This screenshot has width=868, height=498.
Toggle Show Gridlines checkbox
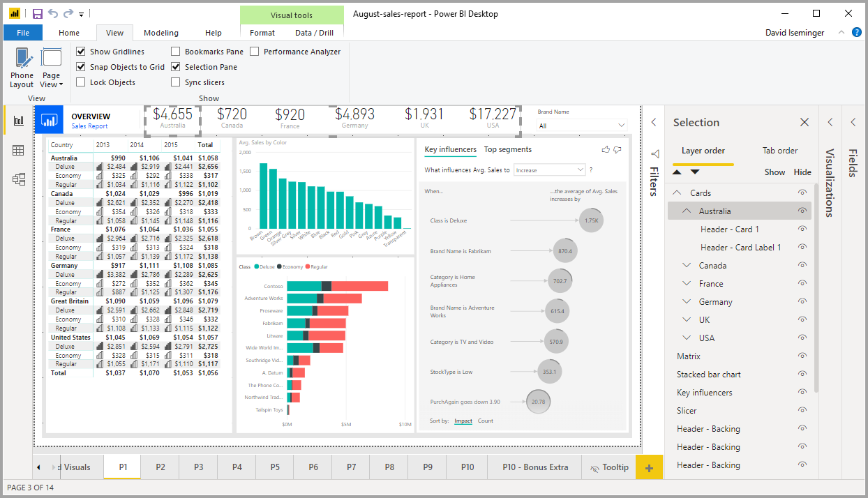point(81,52)
